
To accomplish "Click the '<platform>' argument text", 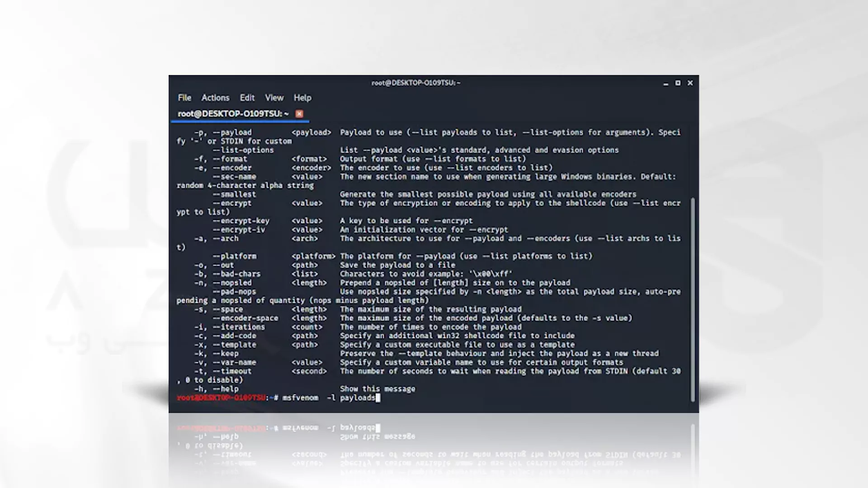I will click(x=313, y=256).
